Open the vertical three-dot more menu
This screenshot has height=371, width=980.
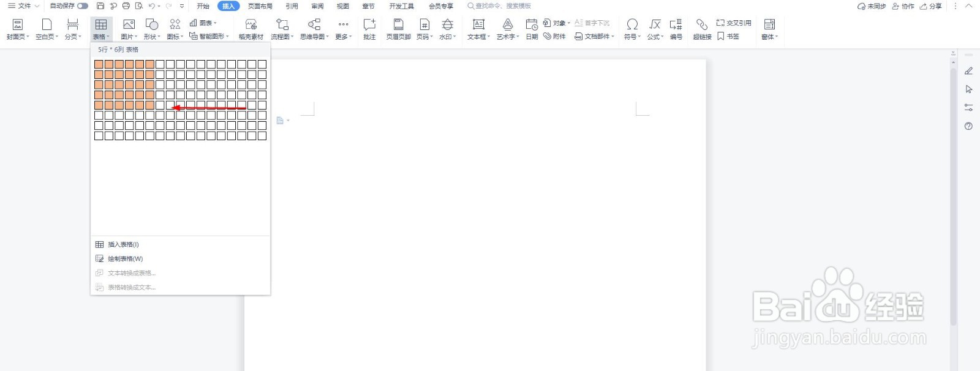point(955,6)
